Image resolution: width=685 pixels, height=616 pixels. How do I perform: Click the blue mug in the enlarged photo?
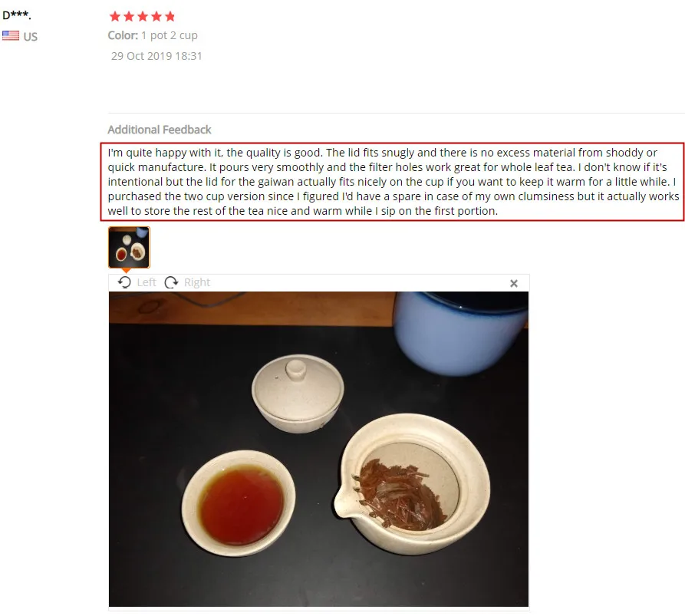click(460, 333)
